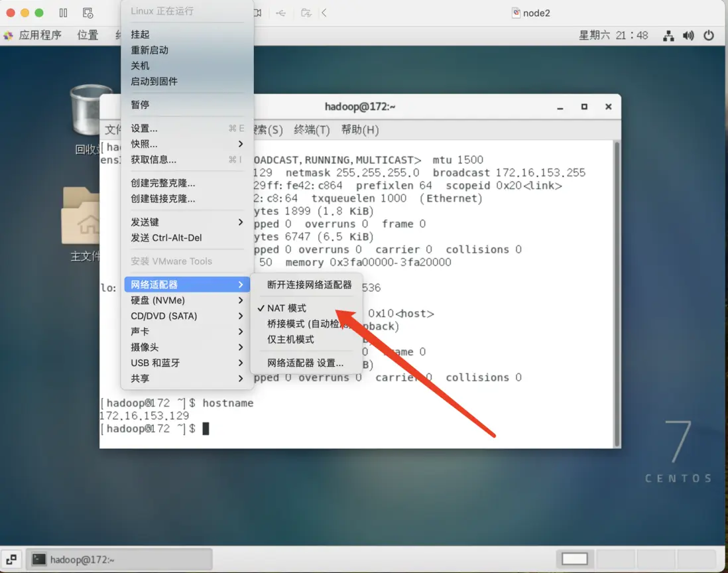Click the macOS red close button
728x573 pixels.
point(10,13)
